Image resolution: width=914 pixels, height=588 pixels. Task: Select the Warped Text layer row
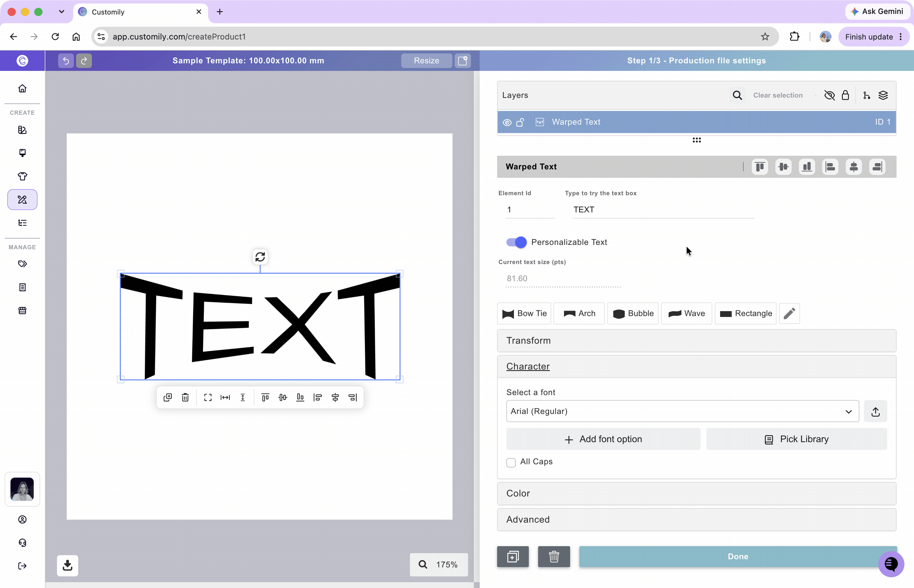tap(696, 122)
